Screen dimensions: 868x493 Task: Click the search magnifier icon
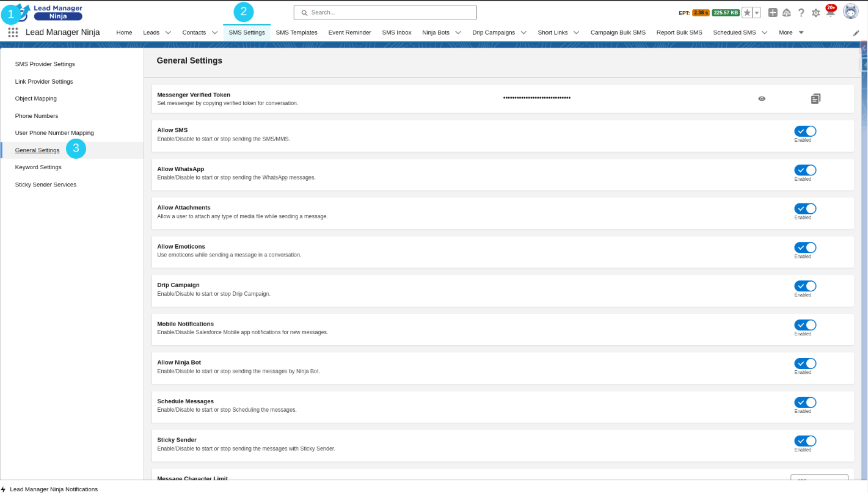pos(304,13)
